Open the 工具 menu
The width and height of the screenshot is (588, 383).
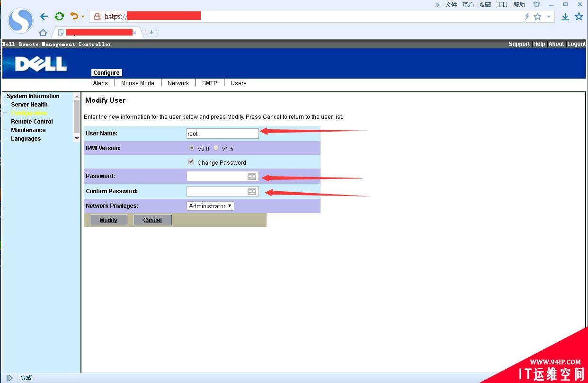502,5
